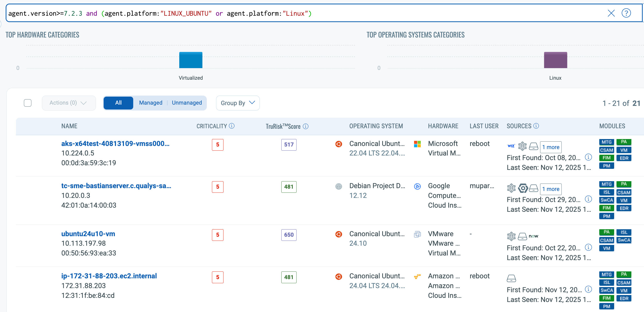
Task: Click the Sources column info icon
Action: click(536, 126)
